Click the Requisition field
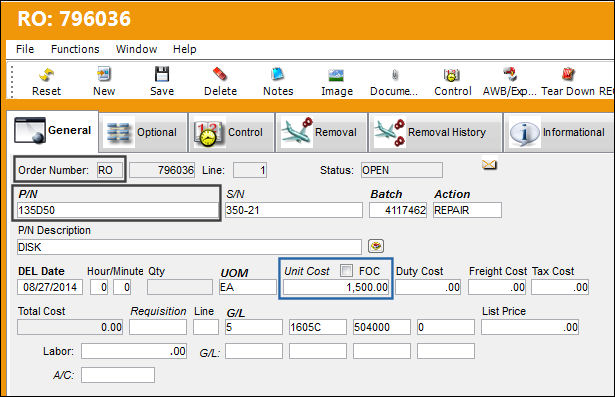 click(x=158, y=327)
